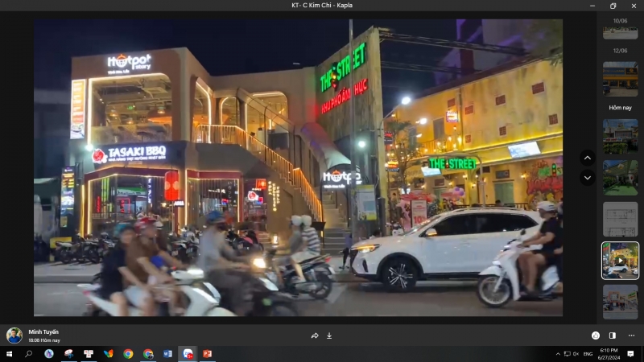
Task: Click the sender name Minh Tuyến
Action: click(x=43, y=331)
